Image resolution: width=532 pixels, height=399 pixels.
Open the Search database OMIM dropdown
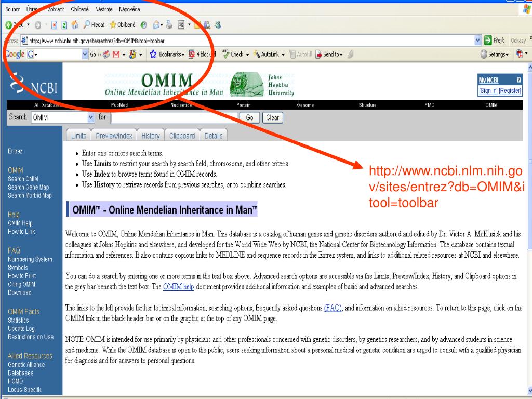63,118
